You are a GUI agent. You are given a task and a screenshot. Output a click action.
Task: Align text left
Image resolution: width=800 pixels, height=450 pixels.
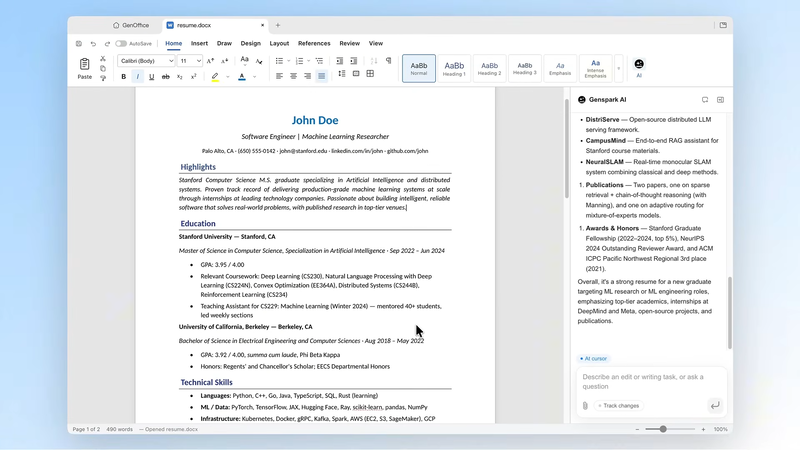click(x=279, y=76)
